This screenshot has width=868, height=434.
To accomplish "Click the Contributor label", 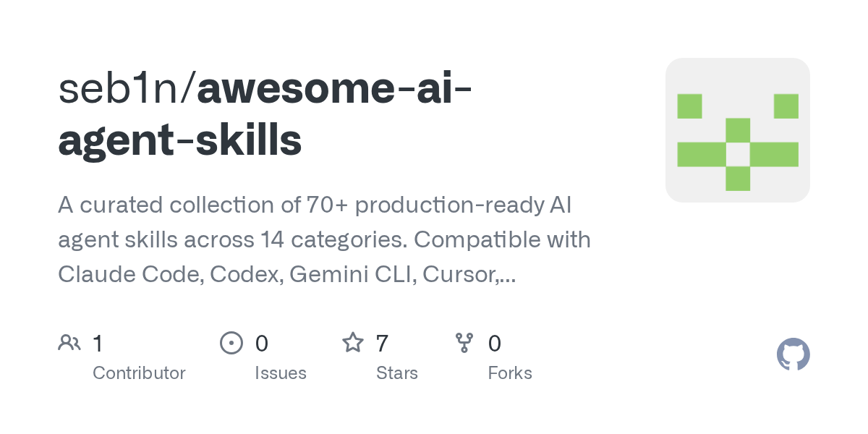I will tap(139, 373).
